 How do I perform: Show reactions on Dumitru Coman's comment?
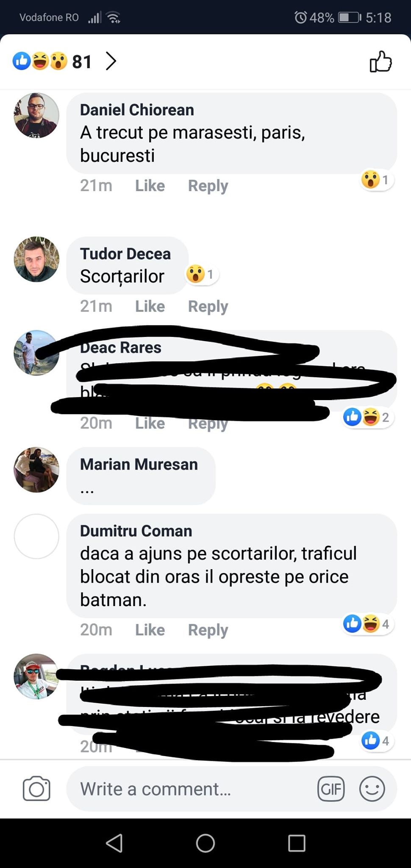(x=367, y=624)
